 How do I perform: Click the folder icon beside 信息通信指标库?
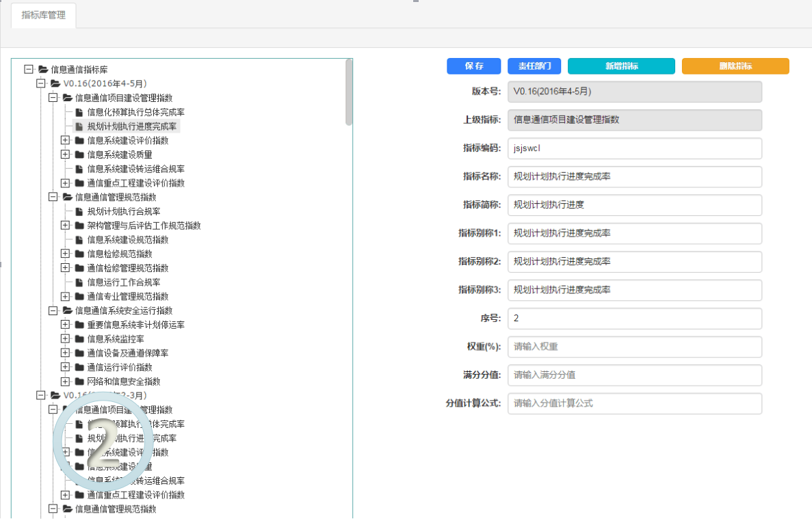click(43, 69)
